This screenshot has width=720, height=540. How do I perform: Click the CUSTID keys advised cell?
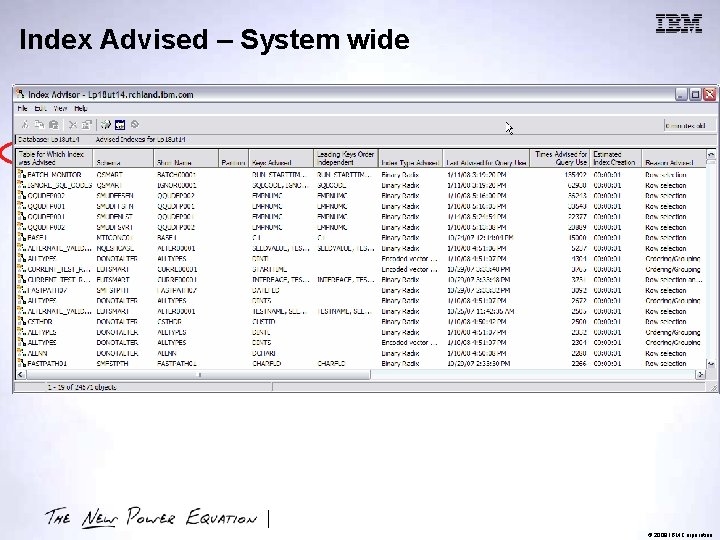pos(264,321)
